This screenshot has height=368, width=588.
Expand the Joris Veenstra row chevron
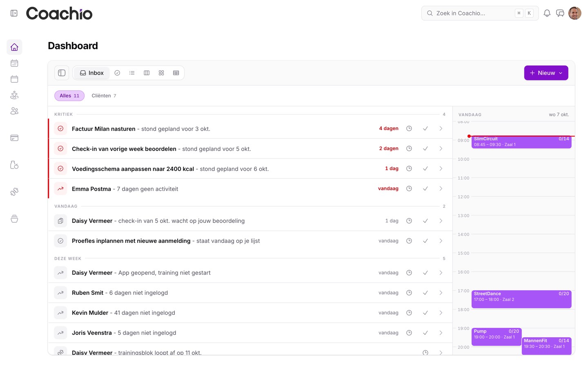click(x=441, y=333)
